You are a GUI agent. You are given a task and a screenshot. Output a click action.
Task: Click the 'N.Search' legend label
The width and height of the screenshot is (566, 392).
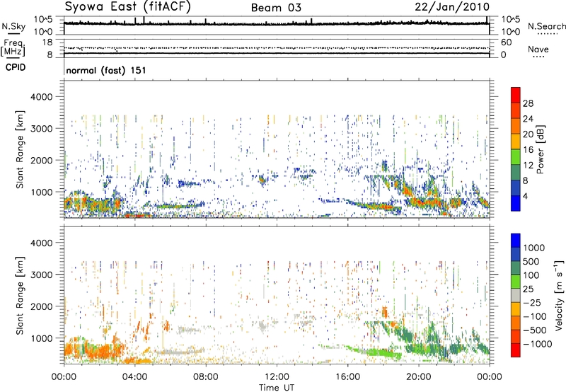click(546, 26)
